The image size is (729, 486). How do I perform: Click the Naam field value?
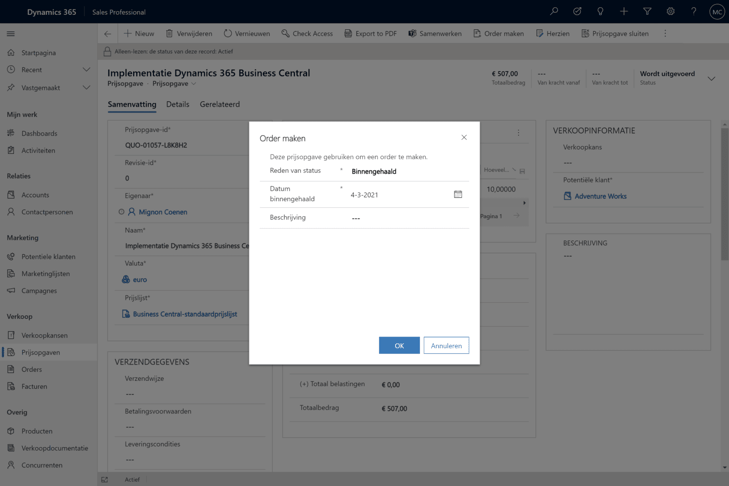(x=186, y=246)
